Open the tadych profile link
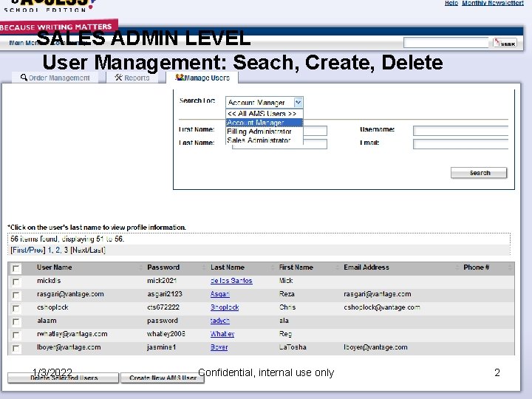The image size is (532, 399). click(220, 321)
